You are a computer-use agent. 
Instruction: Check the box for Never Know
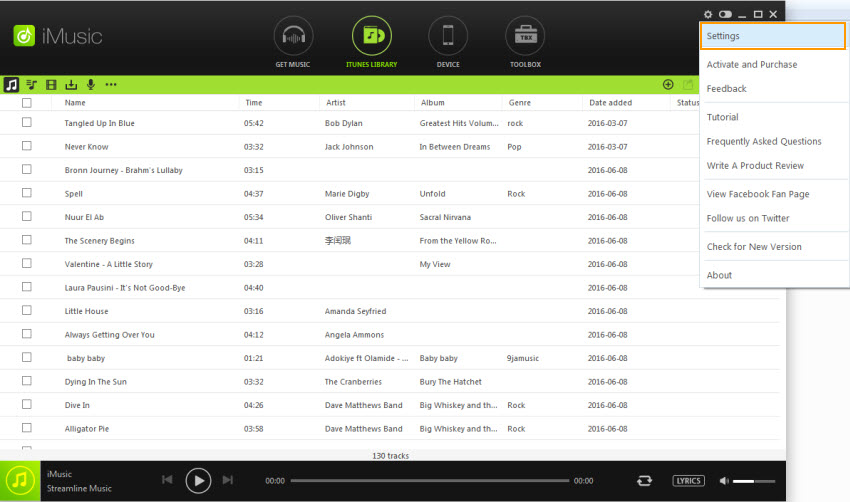coord(27,146)
